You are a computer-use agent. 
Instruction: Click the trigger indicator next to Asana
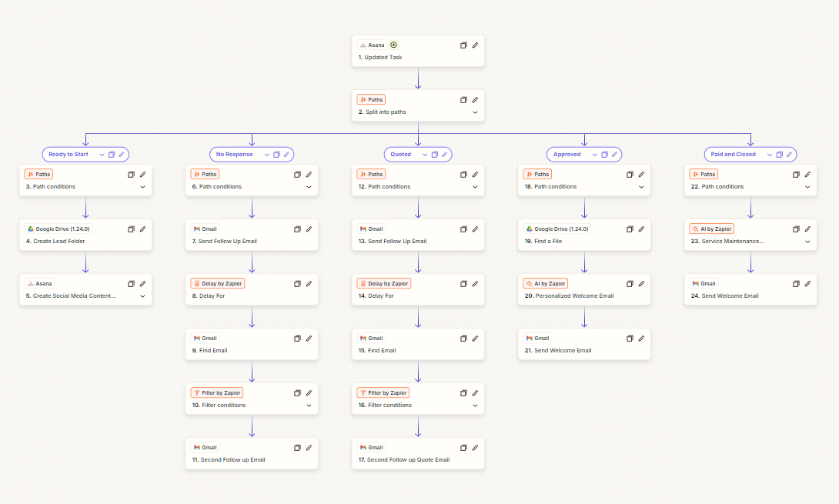394,45
